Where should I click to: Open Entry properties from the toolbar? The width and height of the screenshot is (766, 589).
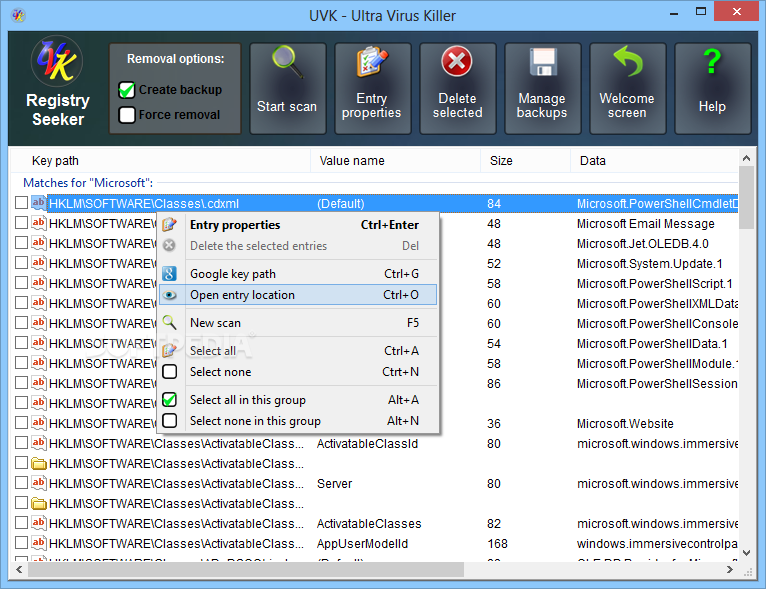(373, 88)
